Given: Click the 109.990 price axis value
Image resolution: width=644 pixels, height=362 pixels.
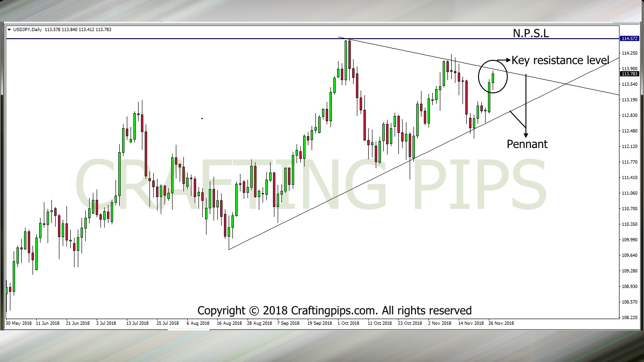Looking at the screenshot, I should coord(629,240).
